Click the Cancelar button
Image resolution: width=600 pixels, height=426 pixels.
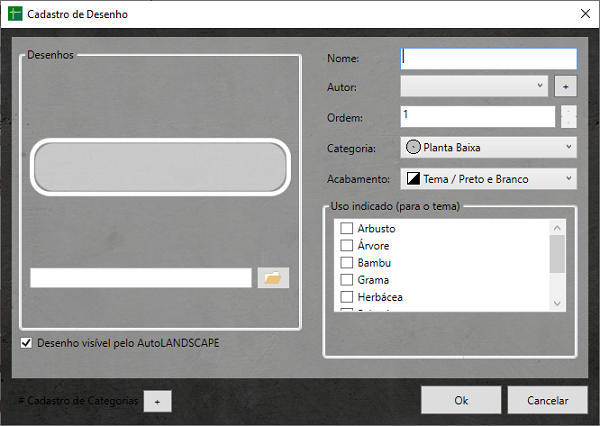[546, 400]
